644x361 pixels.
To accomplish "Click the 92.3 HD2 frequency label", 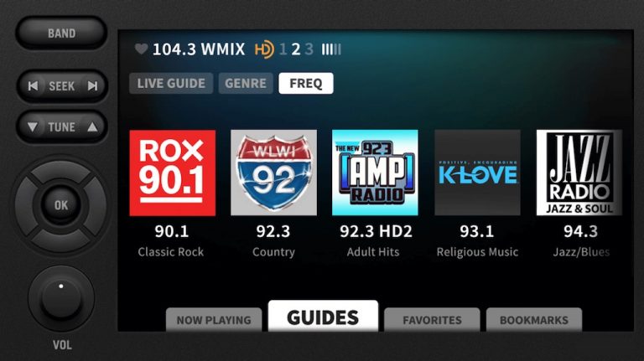I will [376, 231].
